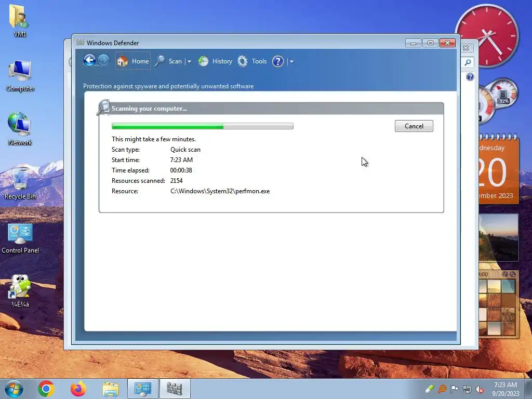
Task: Select the VM1 desktop folder
Action: click(20, 20)
